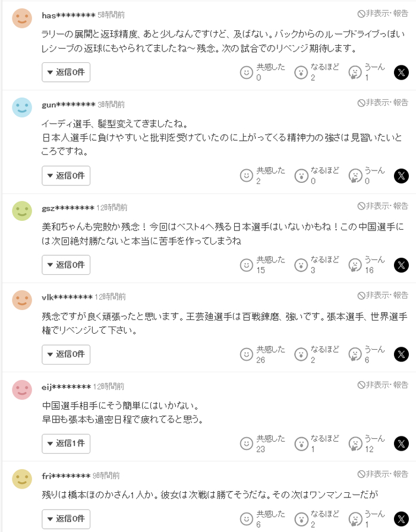Click うーん reaction on gsz******** comment
The width and height of the screenshot is (416, 532).
[x=355, y=265]
